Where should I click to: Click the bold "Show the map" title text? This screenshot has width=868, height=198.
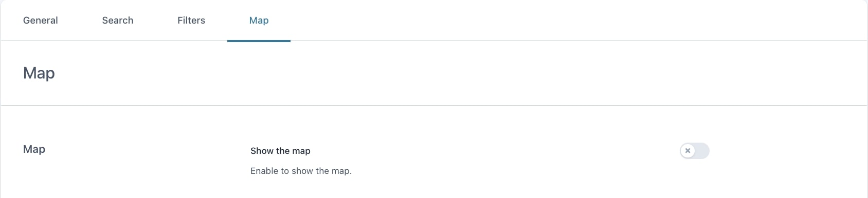point(280,151)
